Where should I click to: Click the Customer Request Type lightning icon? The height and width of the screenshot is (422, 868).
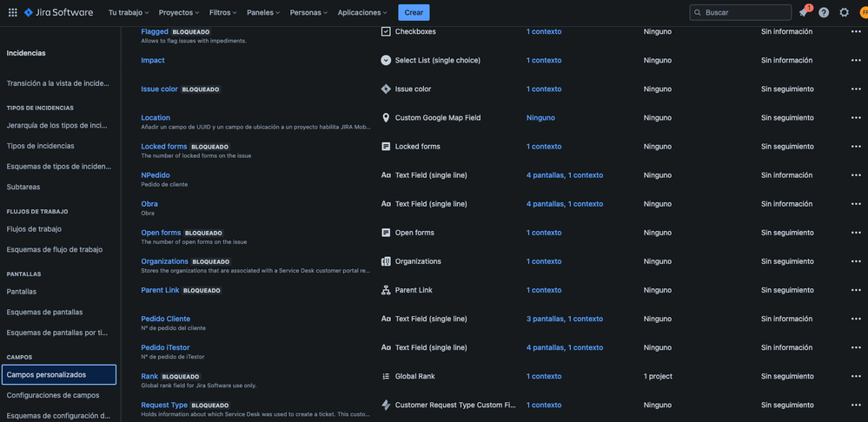(x=386, y=405)
